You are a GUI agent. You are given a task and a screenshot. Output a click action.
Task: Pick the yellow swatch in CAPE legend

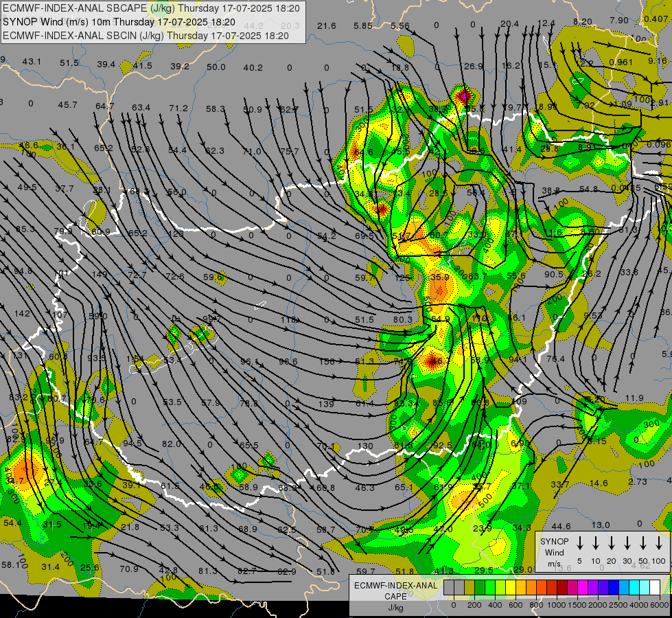coord(511,587)
